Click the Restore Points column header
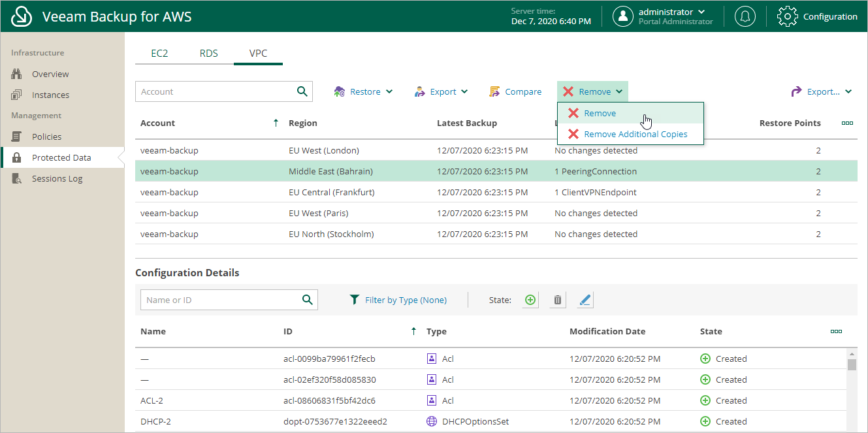 point(790,123)
